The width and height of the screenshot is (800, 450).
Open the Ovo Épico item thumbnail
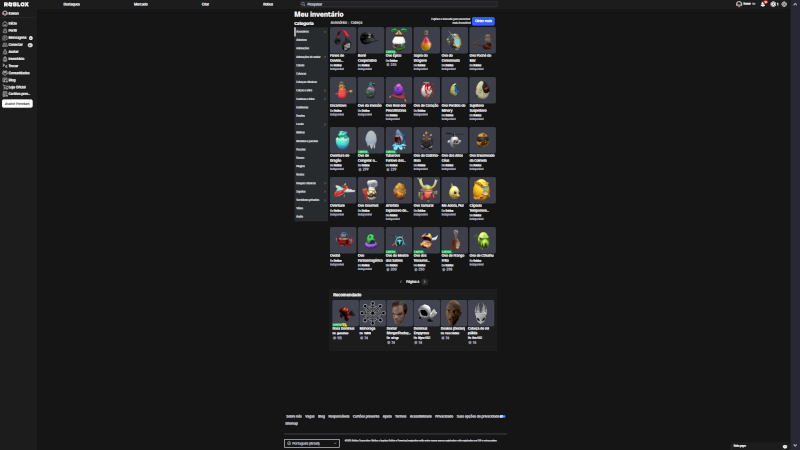(x=398, y=40)
